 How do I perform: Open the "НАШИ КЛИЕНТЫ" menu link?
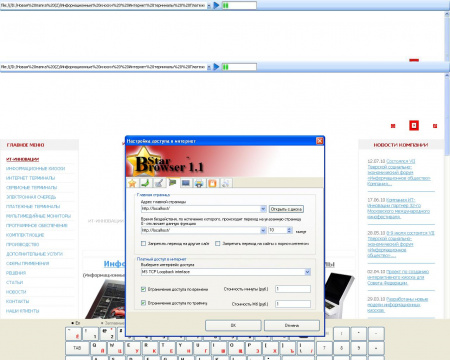22,311
